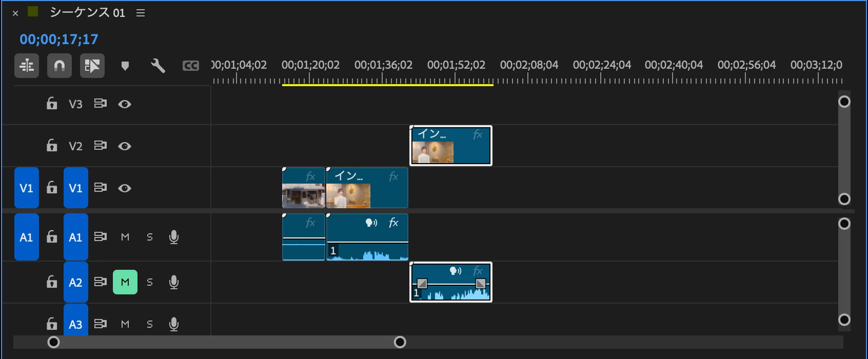Hide track V1 output with eye icon

(x=125, y=188)
